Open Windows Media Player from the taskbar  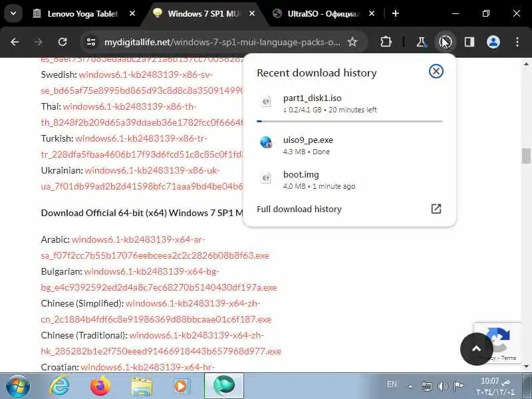(182, 386)
